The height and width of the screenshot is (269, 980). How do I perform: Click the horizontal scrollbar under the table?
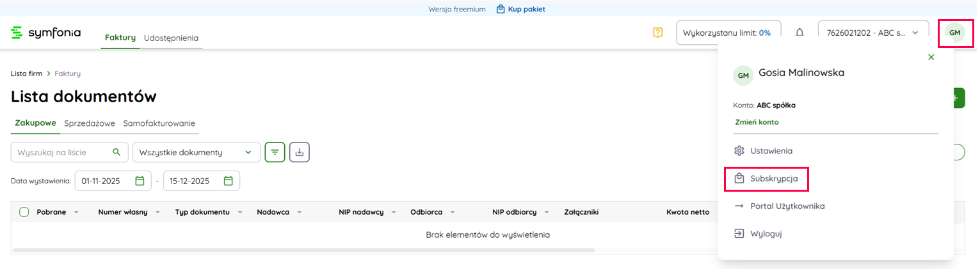tap(303, 250)
